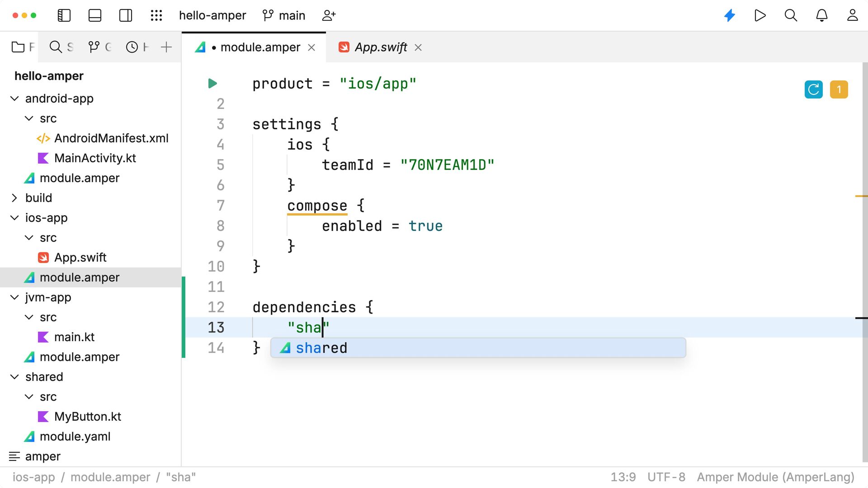The image size is (868, 488).
Task: Open main.kt file
Action: [x=74, y=337]
